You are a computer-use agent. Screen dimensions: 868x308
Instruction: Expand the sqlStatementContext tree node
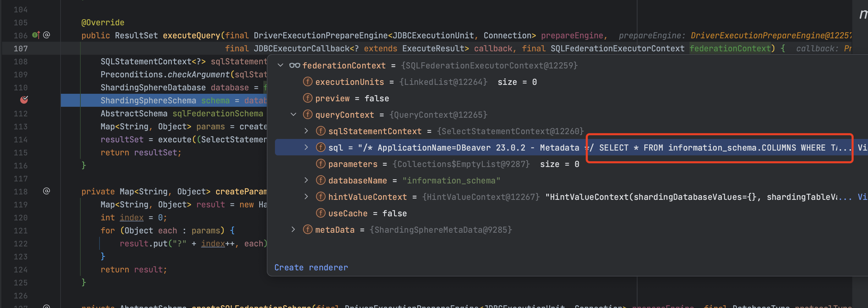tap(305, 131)
